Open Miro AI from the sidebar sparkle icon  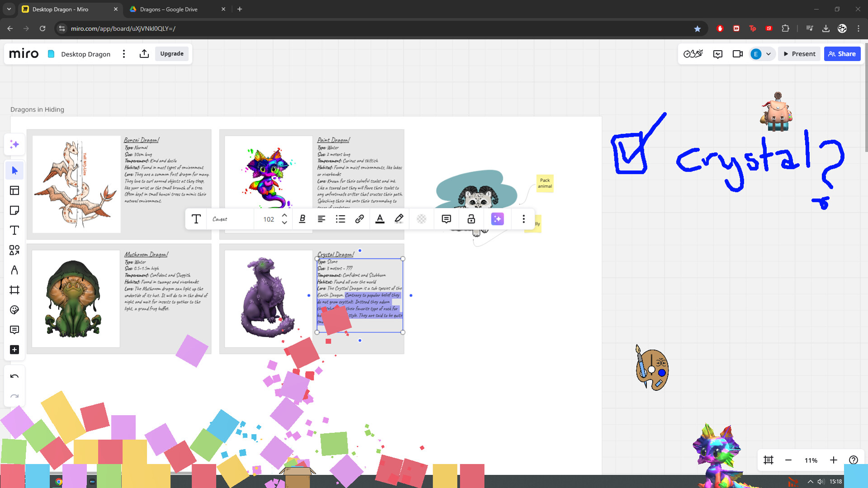click(x=14, y=144)
